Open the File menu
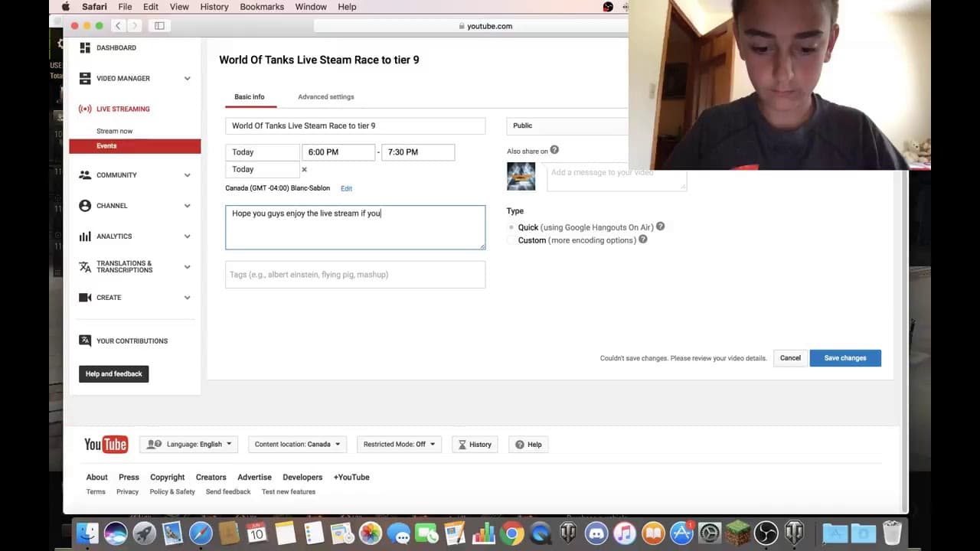Viewport: 980px width, 551px height. [x=125, y=7]
